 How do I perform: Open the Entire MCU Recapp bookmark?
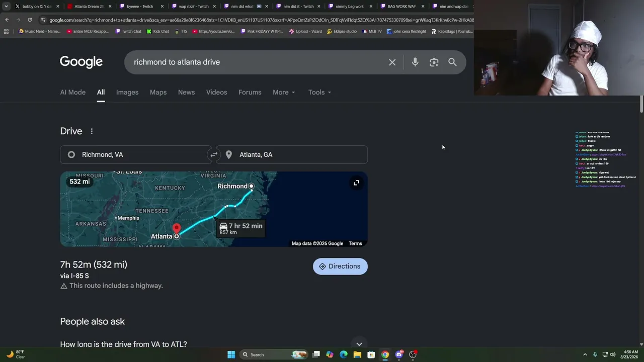click(x=88, y=31)
